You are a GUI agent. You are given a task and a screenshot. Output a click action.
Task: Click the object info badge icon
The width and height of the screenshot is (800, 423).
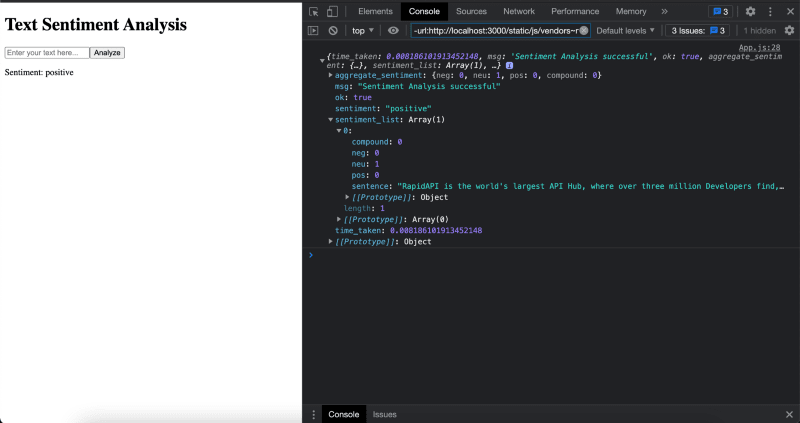tap(509, 66)
